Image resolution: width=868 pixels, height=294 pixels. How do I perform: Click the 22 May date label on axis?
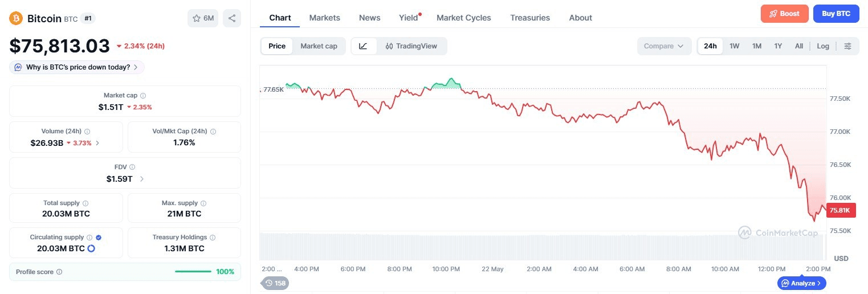(492, 269)
